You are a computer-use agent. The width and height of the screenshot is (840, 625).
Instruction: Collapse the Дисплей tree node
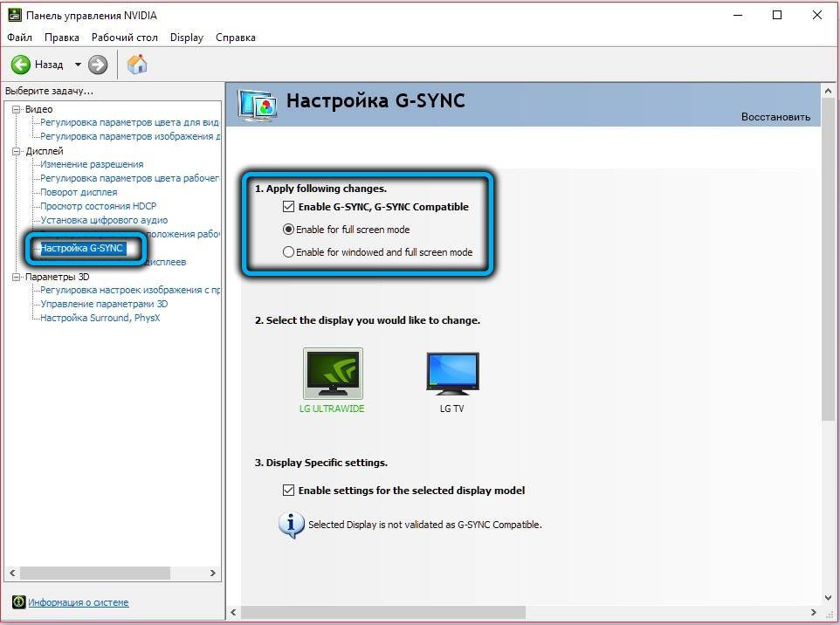tap(17, 151)
